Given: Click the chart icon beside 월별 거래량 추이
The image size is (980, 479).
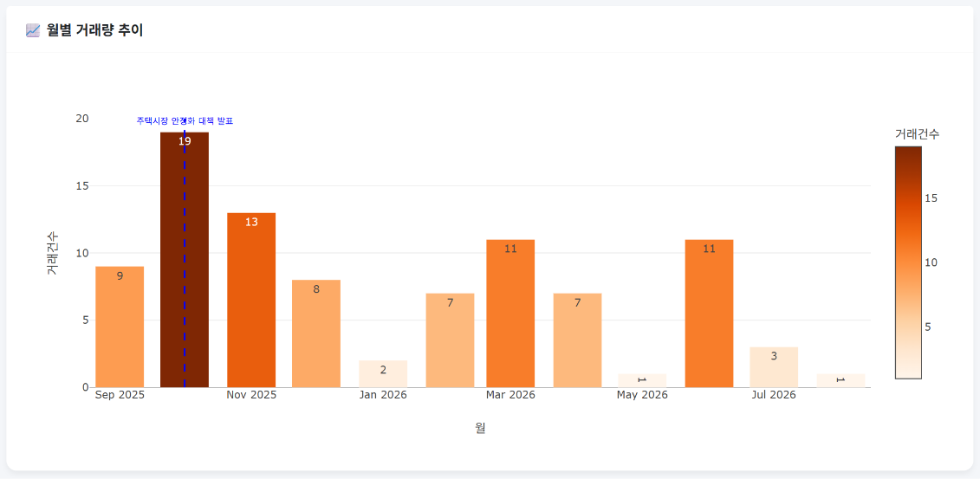Looking at the screenshot, I should pyautogui.click(x=33, y=30).
